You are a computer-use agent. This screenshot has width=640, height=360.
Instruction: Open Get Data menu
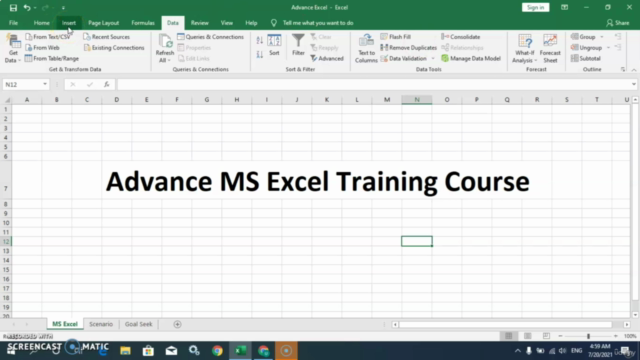point(13,49)
